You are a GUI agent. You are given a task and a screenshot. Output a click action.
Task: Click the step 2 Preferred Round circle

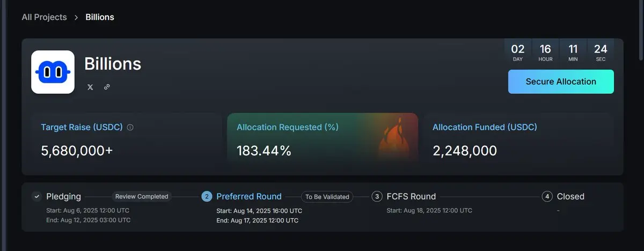[207, 196]
